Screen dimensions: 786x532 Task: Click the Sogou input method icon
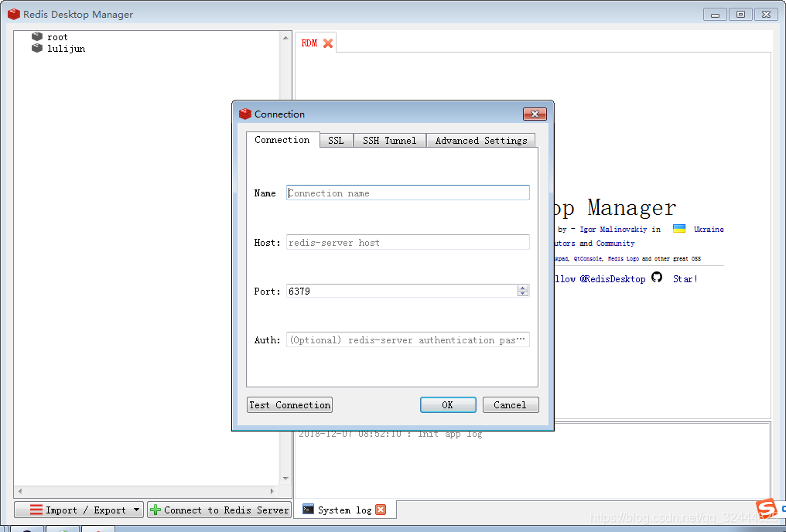pos(766,509)
